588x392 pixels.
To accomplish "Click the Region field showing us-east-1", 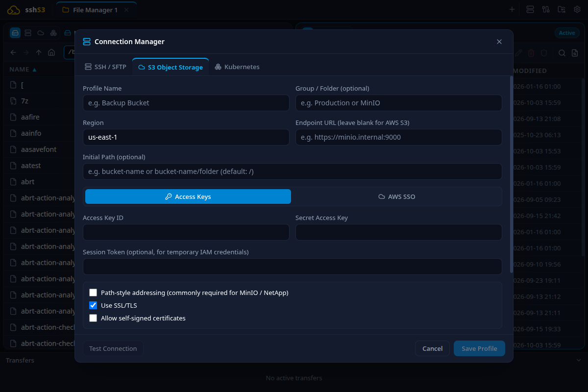I will 186,137.
